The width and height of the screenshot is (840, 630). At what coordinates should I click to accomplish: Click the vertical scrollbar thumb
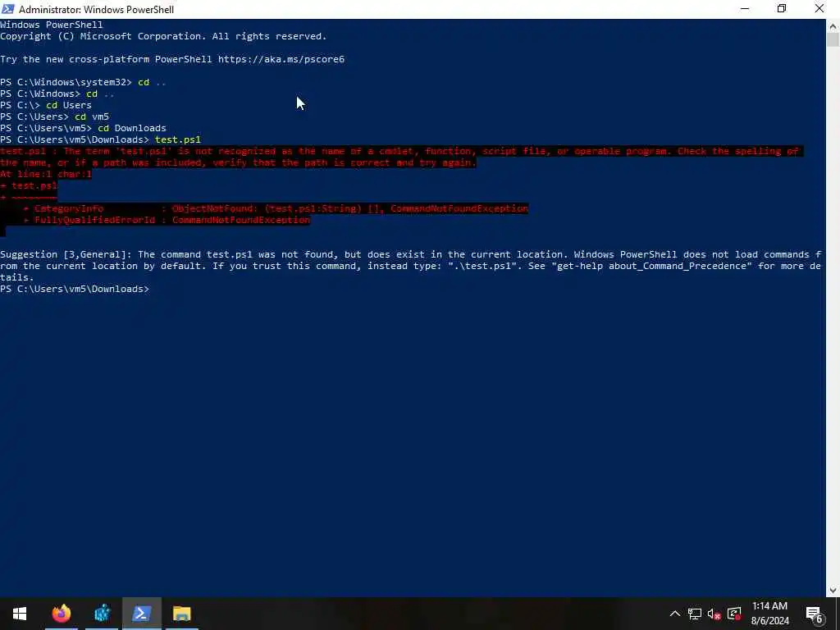click(833, 39)
